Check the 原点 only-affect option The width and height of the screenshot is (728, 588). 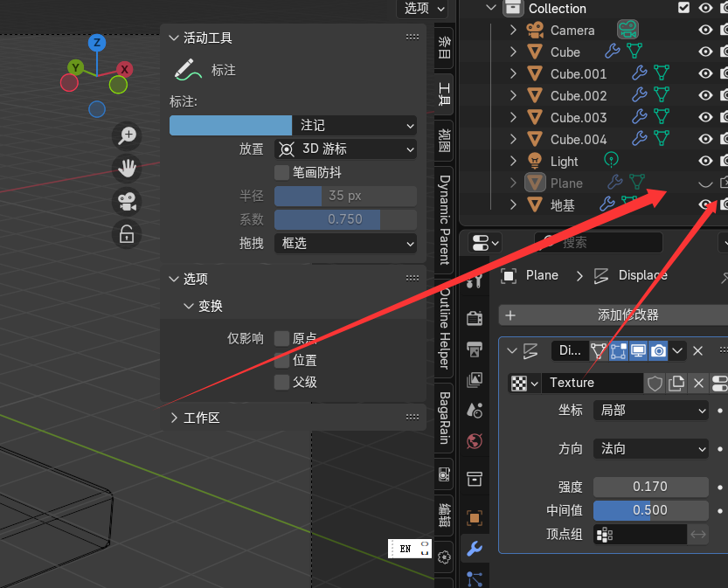tap(281, 338)
